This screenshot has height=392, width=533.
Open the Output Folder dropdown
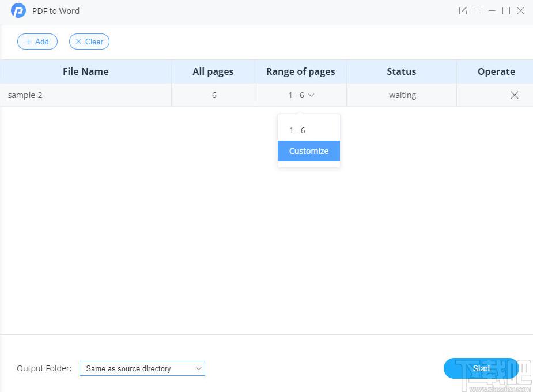[x=142, y=368]
